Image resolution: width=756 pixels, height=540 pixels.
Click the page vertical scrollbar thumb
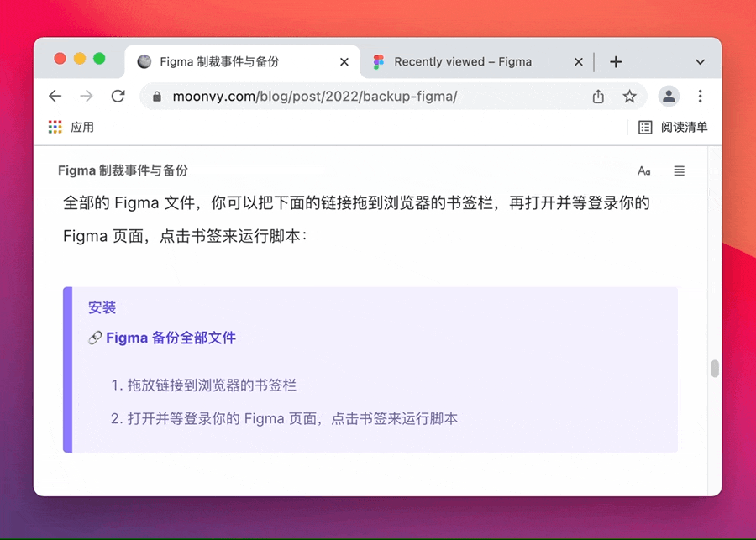(715, 369)
